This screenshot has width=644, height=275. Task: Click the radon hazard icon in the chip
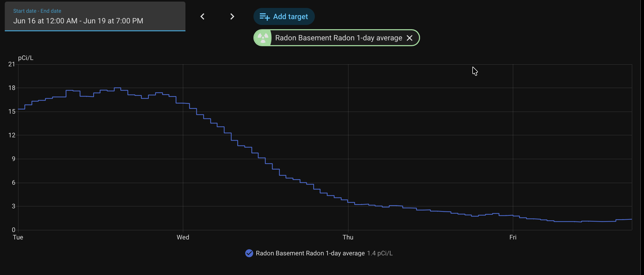(x=263, y=38)
